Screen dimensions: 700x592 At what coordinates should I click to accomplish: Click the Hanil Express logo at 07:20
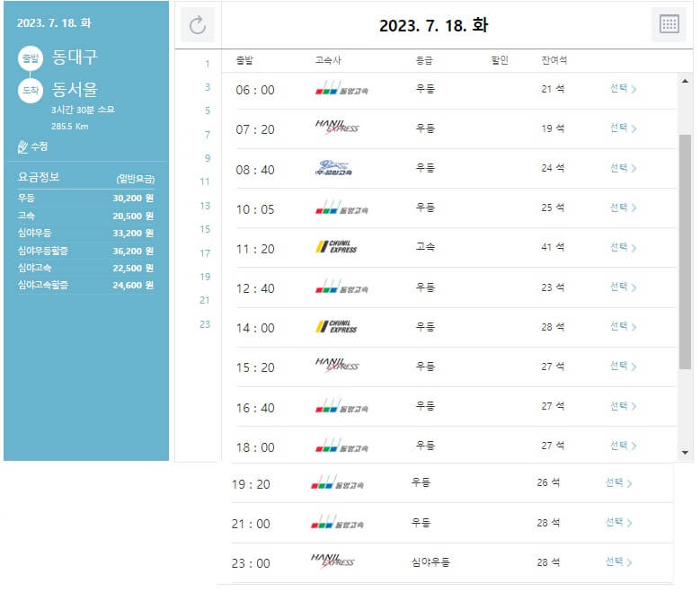coord(337,128)
